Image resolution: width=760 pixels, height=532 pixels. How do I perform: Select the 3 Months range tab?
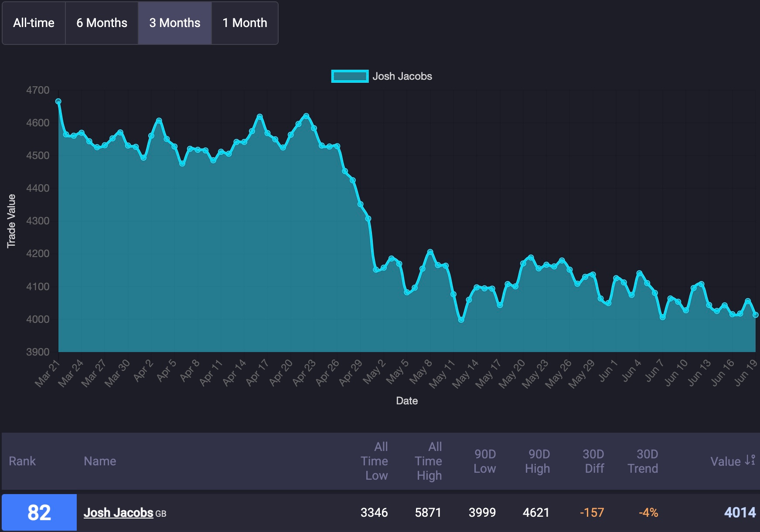(x=175, y=23)
